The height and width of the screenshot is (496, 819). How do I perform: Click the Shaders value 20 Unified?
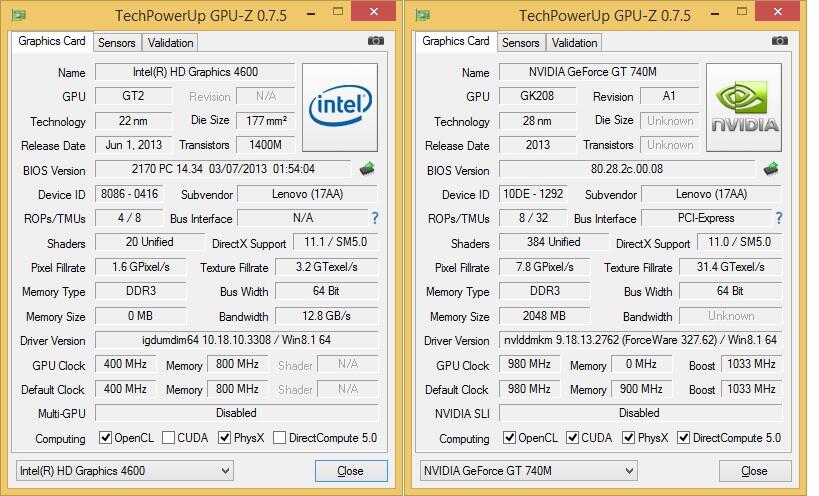click(x=149, y=242)
